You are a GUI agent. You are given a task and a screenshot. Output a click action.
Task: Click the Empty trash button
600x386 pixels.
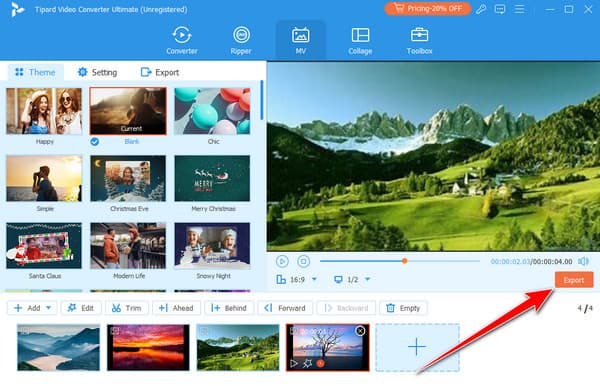pyautogui.click(x=403, y=308)
